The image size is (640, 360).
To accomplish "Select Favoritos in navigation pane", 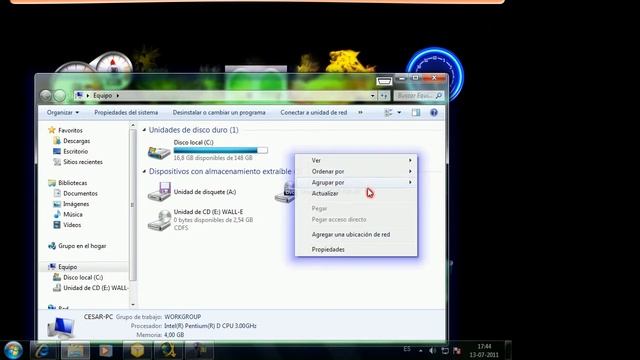I will (70, 130).
